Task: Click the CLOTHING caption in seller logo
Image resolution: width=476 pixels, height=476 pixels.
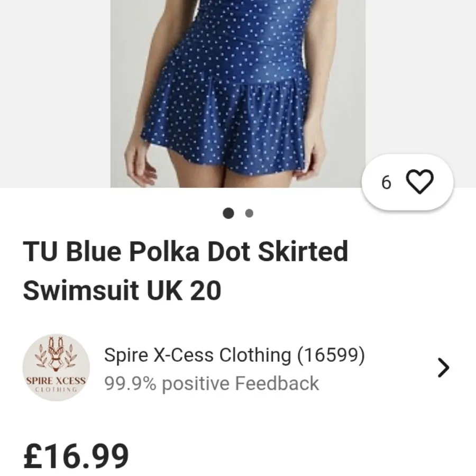Action: tap(56, 389)
